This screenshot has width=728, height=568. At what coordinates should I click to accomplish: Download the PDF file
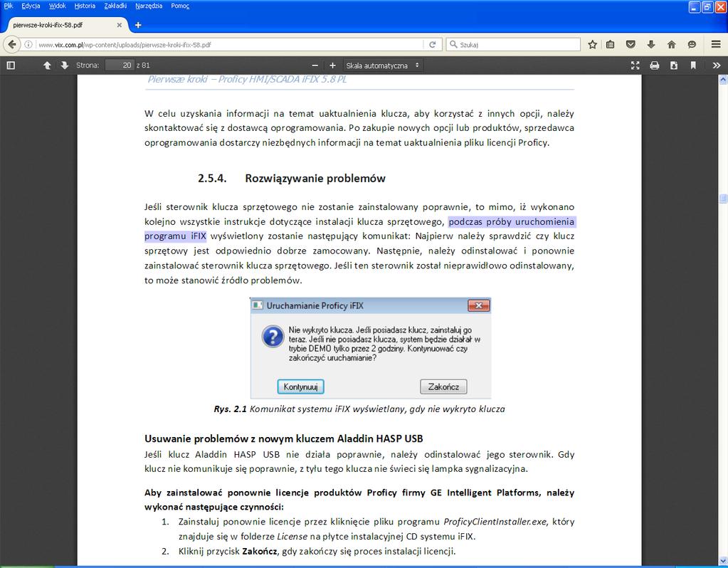tap(674, 65)
